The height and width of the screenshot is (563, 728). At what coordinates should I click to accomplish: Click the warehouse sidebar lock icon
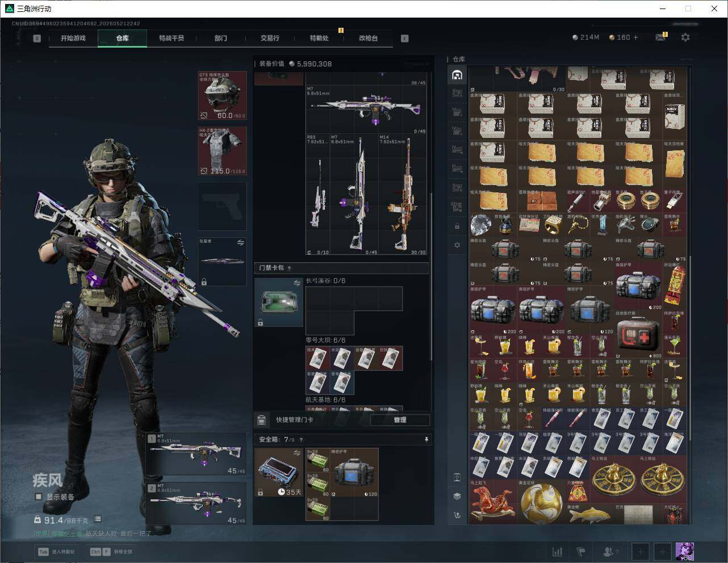click(457, 226)
